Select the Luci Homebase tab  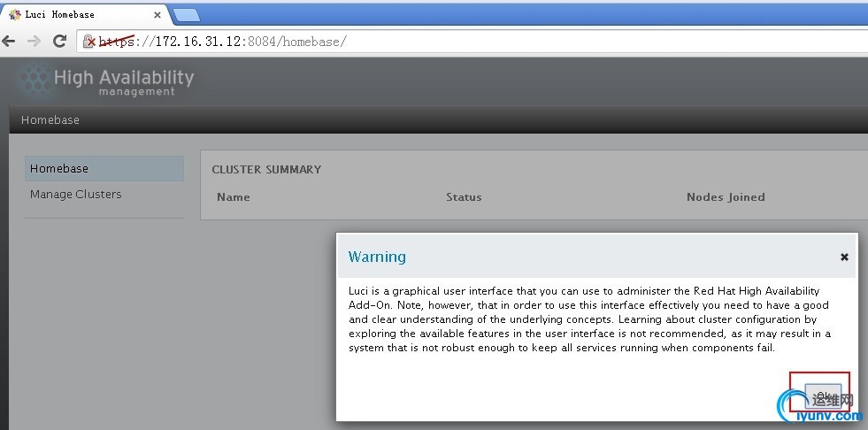[x=85, y=15]
